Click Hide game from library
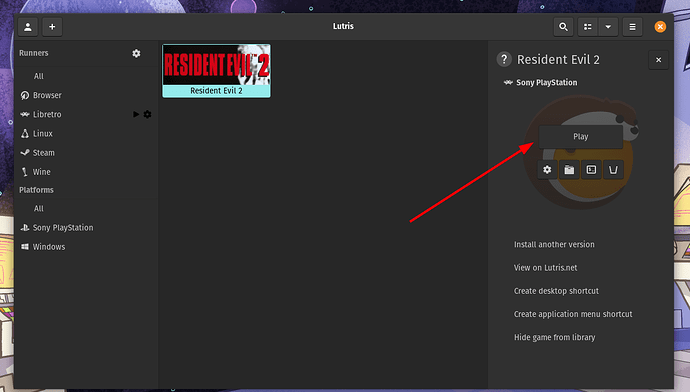This screenshot has height=392, width=690. tap(554, 337)
